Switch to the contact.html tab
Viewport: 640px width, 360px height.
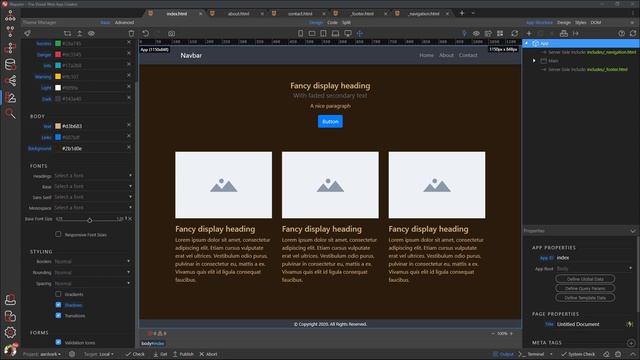[x=300, y=13]
